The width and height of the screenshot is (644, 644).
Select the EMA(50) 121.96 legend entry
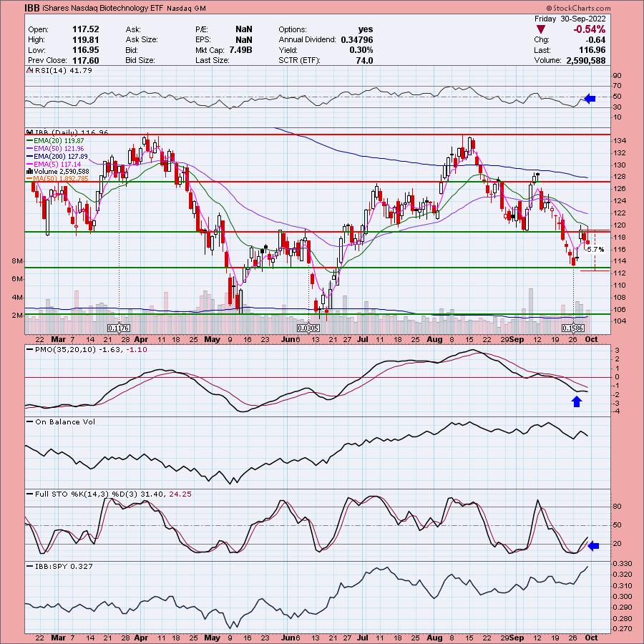[55, 148]
